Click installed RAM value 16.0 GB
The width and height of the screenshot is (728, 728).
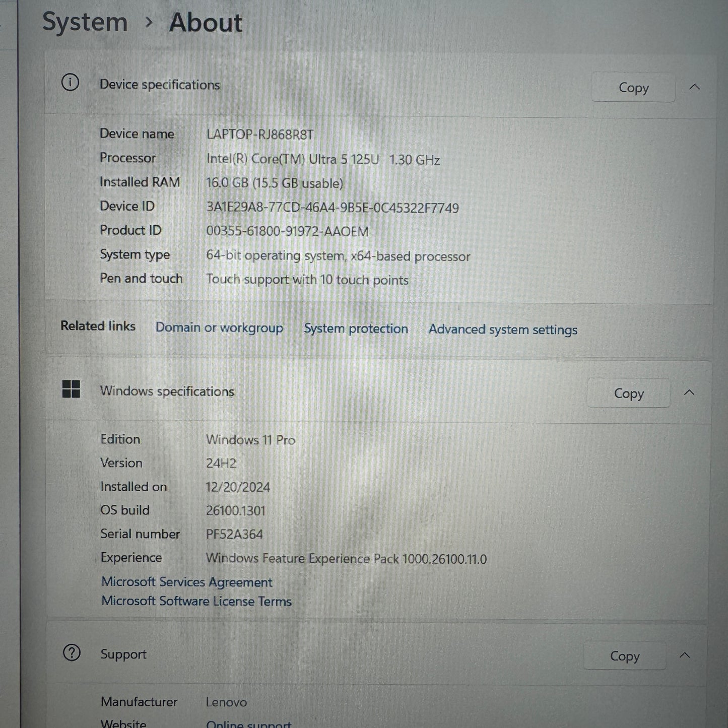[275, 183]
